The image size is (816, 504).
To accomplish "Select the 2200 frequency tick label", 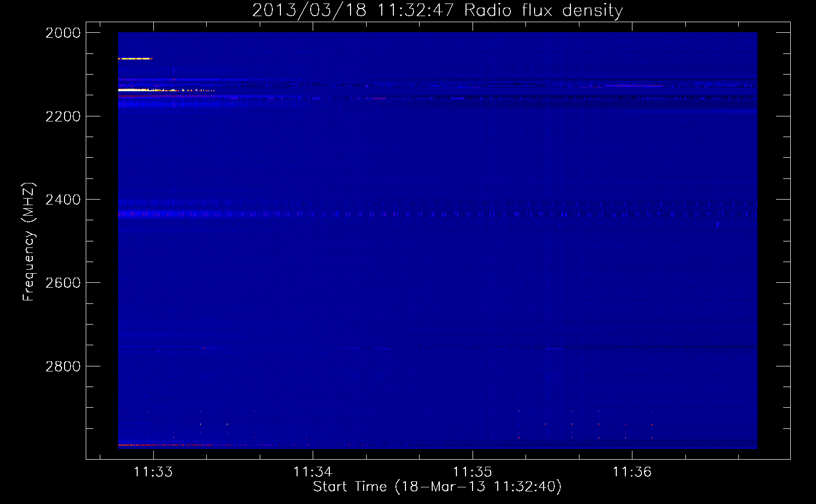I will [x=63, y=116].
